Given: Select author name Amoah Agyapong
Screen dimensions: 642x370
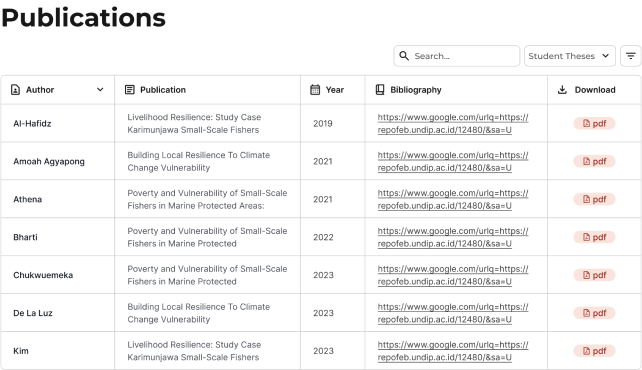Looking at the screenshot, I should click(x=49, y=162).
